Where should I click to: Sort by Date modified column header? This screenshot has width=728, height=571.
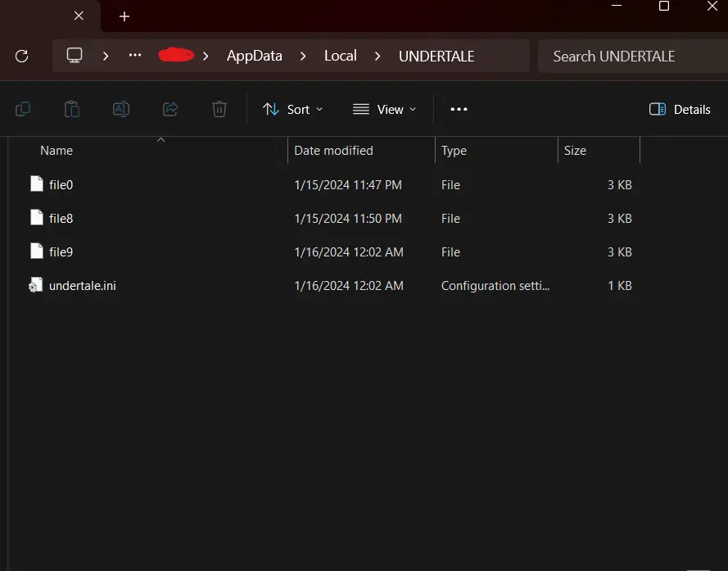click(x=333, y=151)
